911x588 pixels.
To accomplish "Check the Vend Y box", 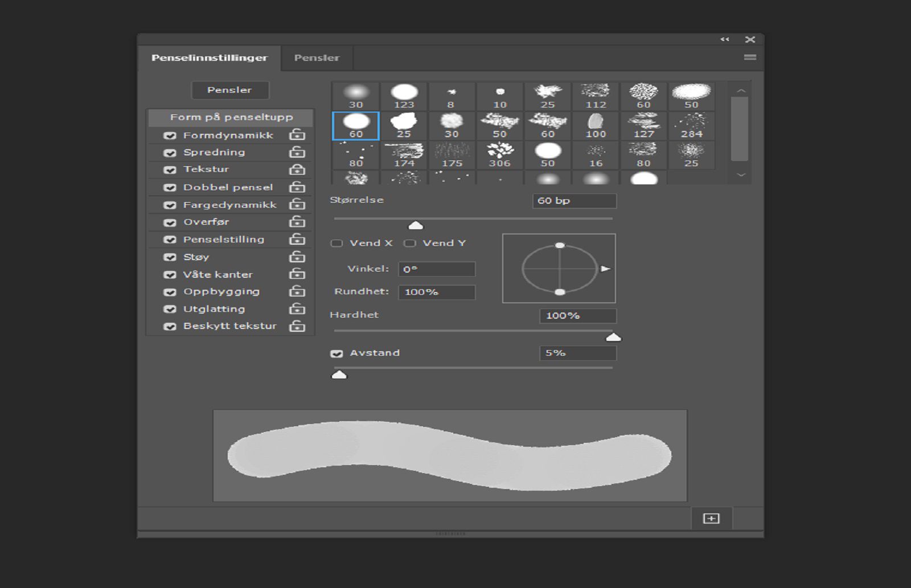I will [409, 243].
